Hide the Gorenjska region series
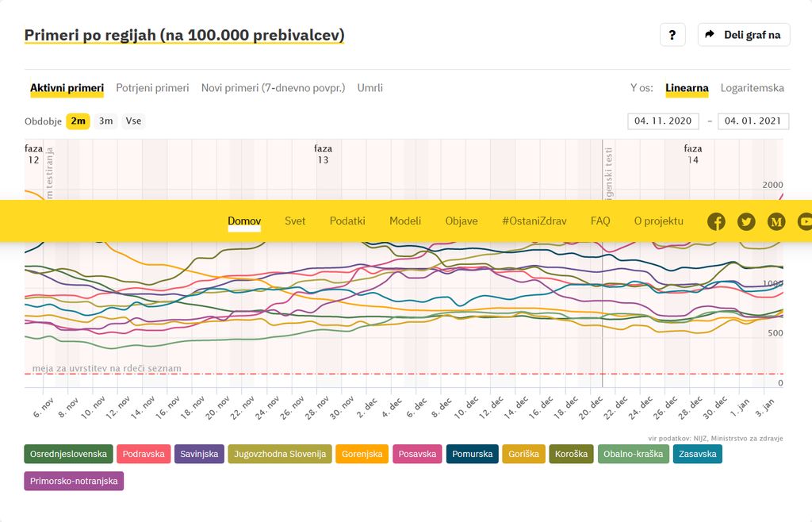The width and height of the screenshot is (812, 522). [x=362, y=454]
